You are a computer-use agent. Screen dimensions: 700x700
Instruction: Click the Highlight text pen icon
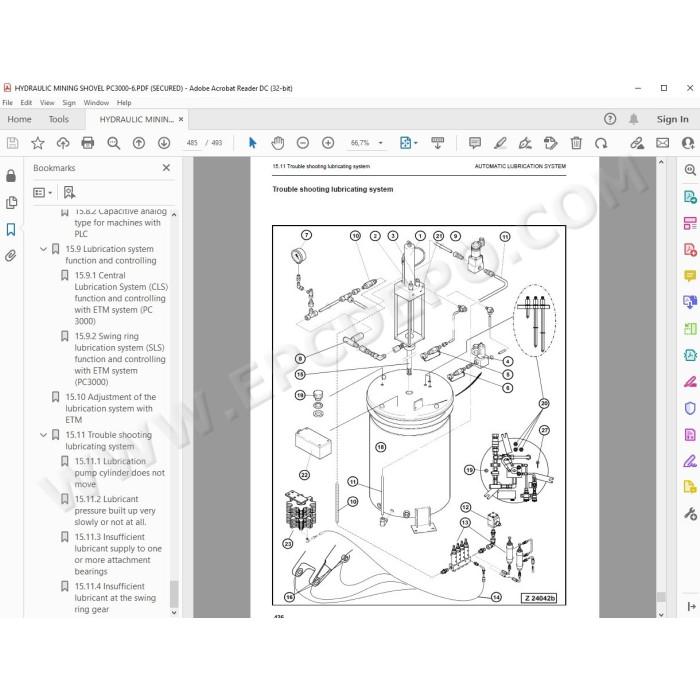(500, 143)
